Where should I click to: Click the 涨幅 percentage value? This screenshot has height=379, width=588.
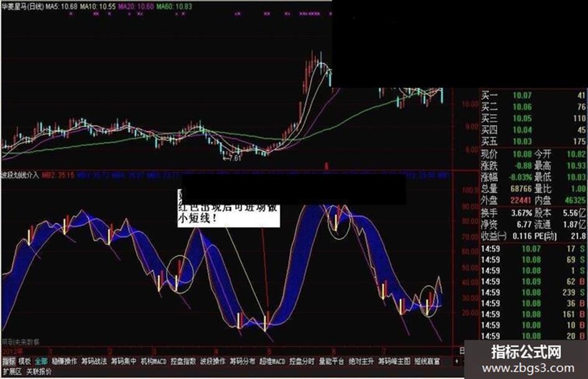[521, 177]
